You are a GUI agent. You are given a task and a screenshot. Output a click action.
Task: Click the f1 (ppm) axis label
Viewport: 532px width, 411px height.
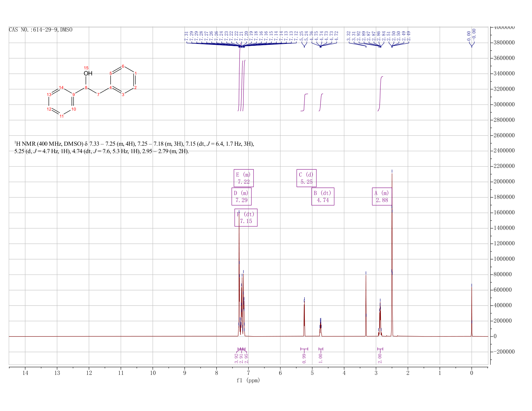pos(248,380)
